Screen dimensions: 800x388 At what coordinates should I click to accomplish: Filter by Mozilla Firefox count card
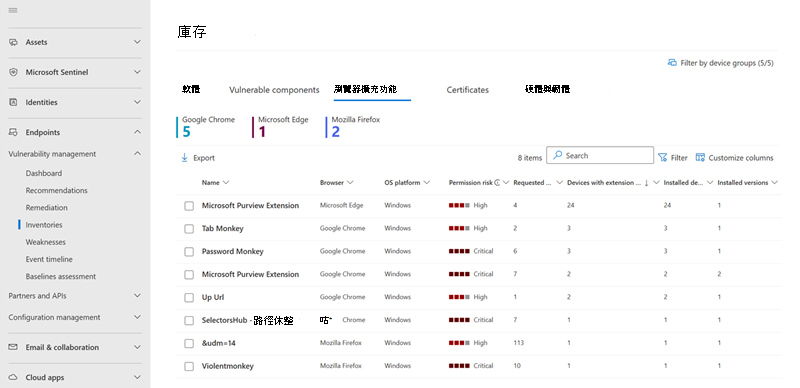(354, 127)
